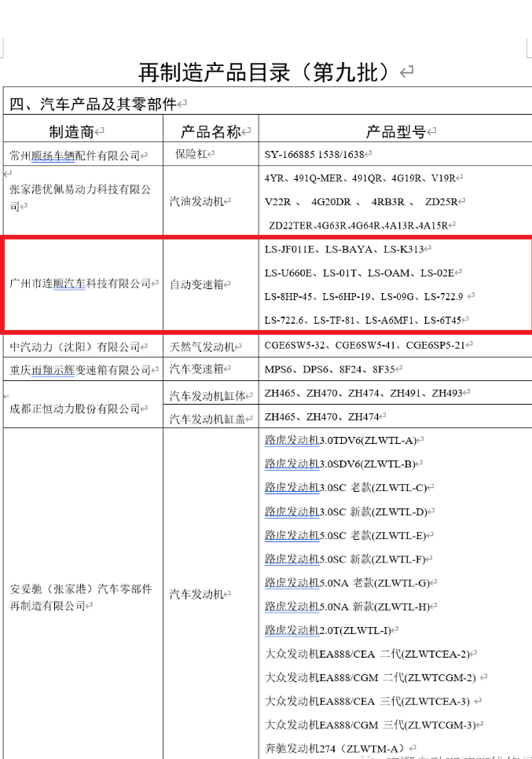Click the 产品名称 column header

pos(211,131)
